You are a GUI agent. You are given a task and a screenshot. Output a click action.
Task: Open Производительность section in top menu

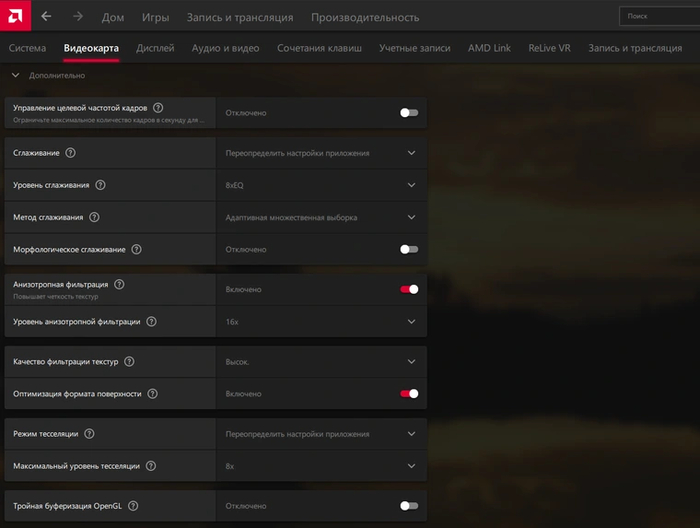(x=365, y=17)
